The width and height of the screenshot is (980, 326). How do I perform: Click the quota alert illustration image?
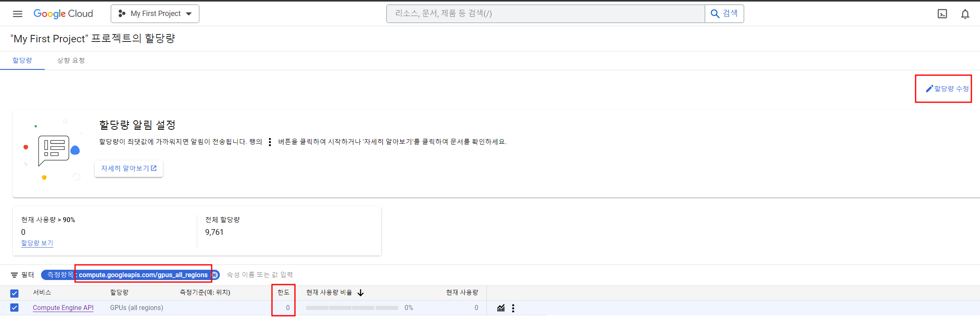[x=52, y=151]
